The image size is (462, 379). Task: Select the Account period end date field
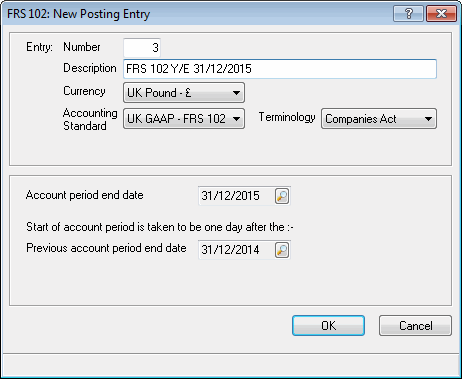(237, 196)
